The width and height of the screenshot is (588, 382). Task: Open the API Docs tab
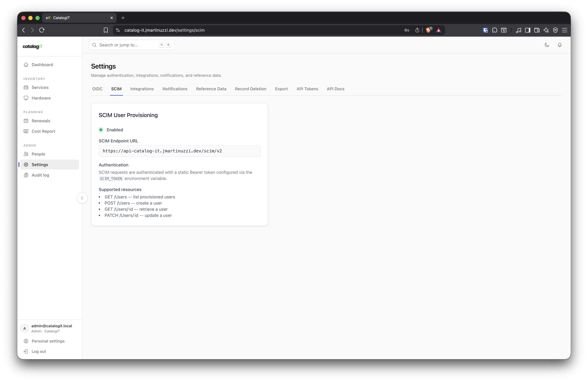pyautogui.click(x=336, y=89)
